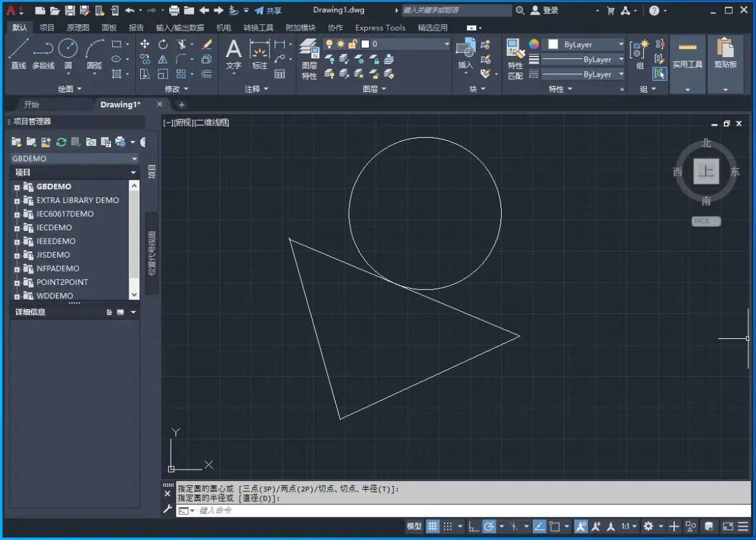This screenshot has width=756, height=540.
Task: Click the layer 0 color swatch
Action: (365, 44)
